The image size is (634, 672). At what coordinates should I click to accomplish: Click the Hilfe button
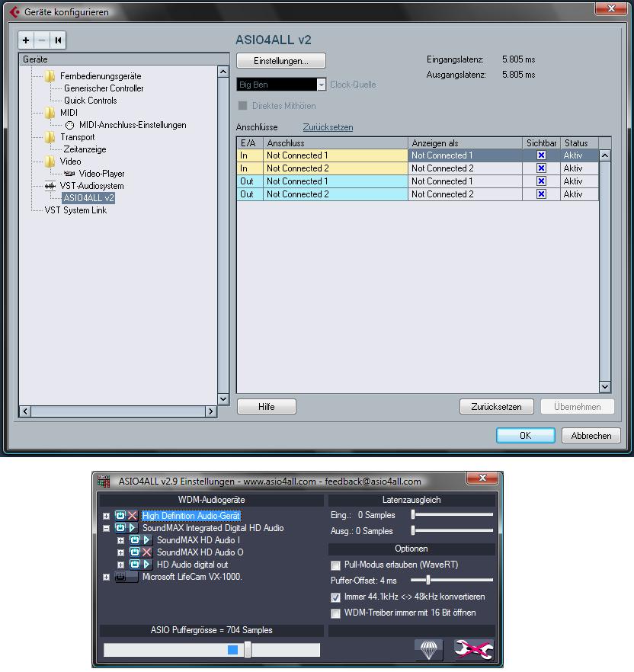click(x=267, y=407)
